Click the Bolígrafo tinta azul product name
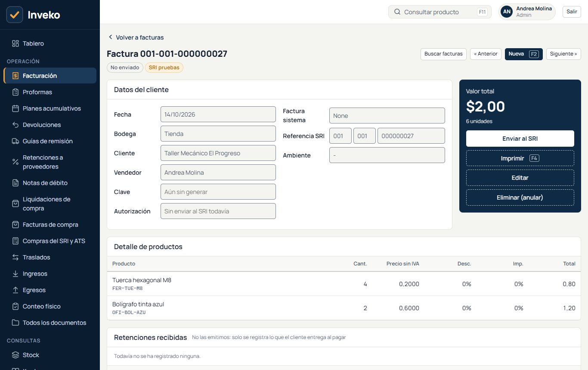Viewport: 588px width, 370px height. click(x=138, y=304)
